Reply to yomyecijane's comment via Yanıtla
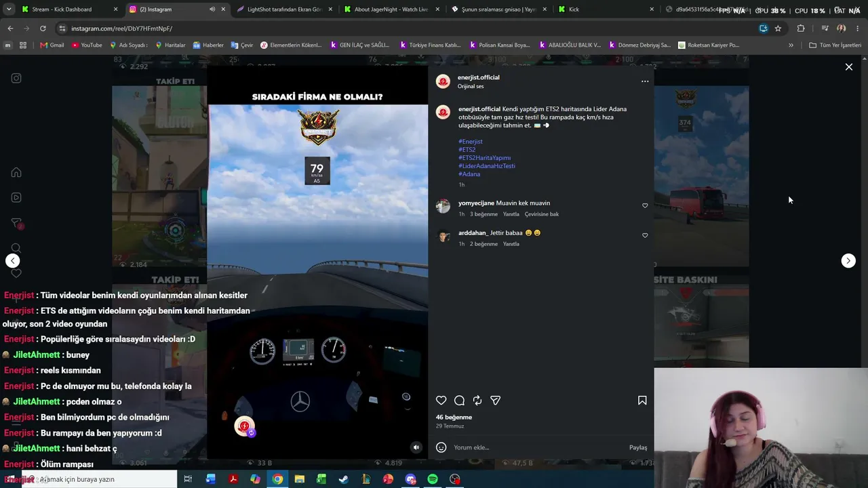Image resolution: width=868 pixels, height=488 pixels. [x=511, y=214]
